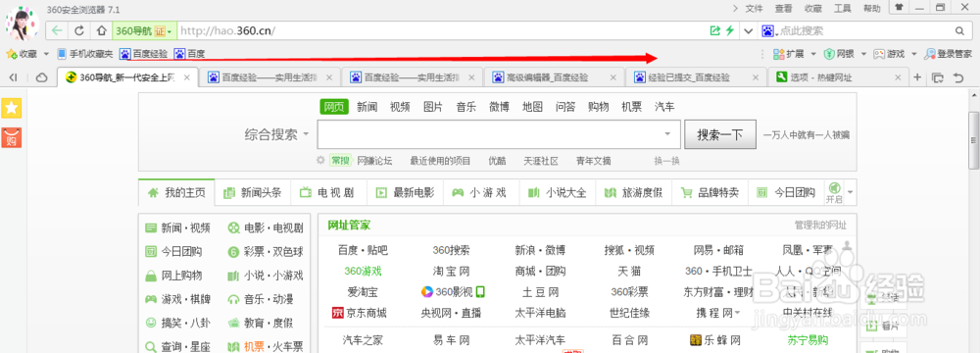The width and height of the screenshot is (980, 353).
Task: Open the 收藏 menu in title bar
Action: tap(813, 9)
